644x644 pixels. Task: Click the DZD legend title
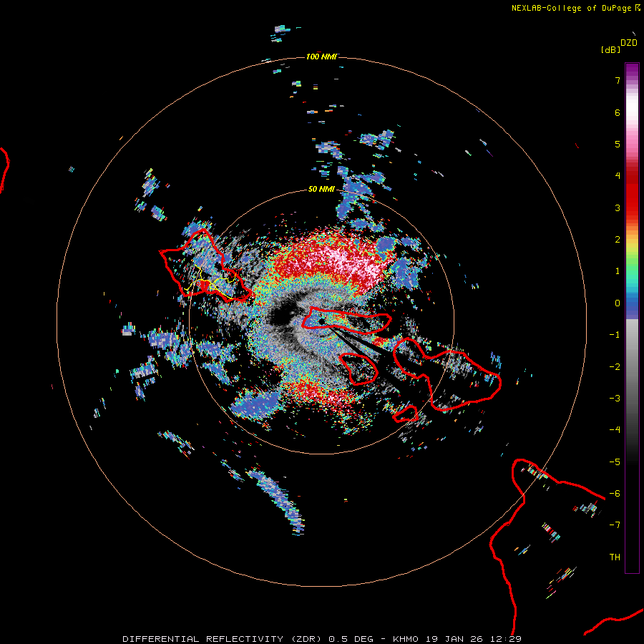point(629,43)
